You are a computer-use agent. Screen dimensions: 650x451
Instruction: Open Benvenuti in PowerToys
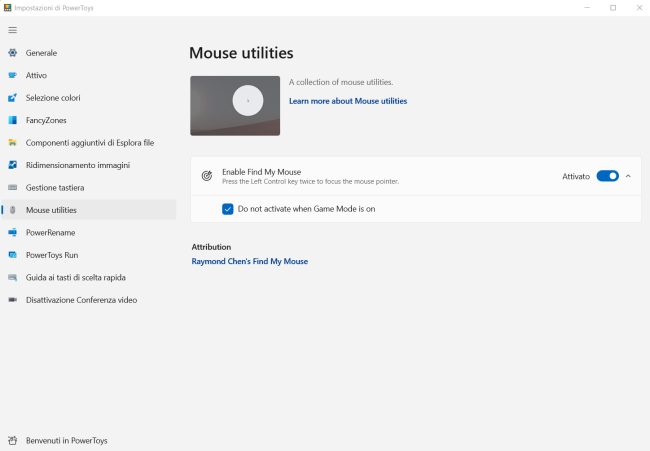coord(88,440)
